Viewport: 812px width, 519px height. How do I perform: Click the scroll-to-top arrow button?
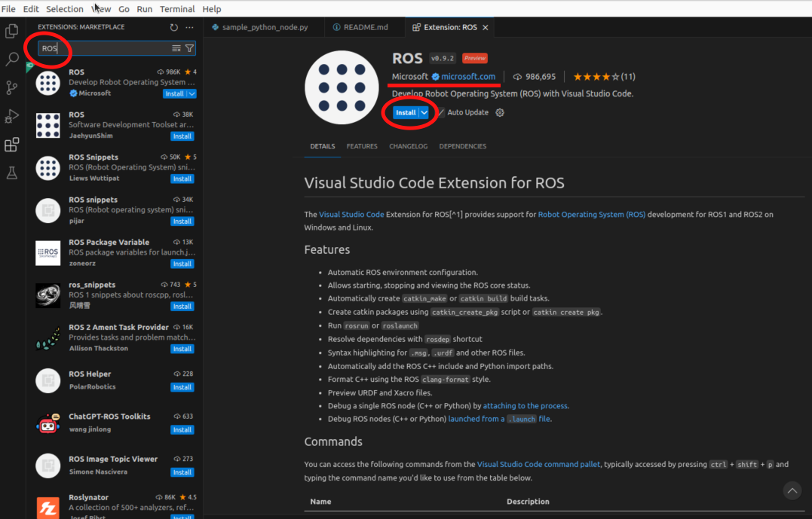[792, 490]
